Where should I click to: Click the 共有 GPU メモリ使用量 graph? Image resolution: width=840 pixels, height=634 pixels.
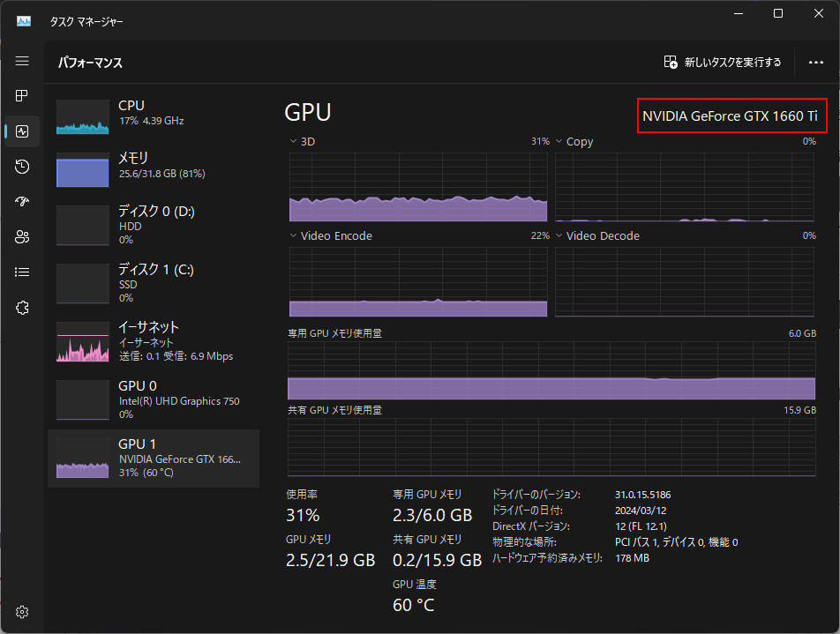click(x=551, y=447)
